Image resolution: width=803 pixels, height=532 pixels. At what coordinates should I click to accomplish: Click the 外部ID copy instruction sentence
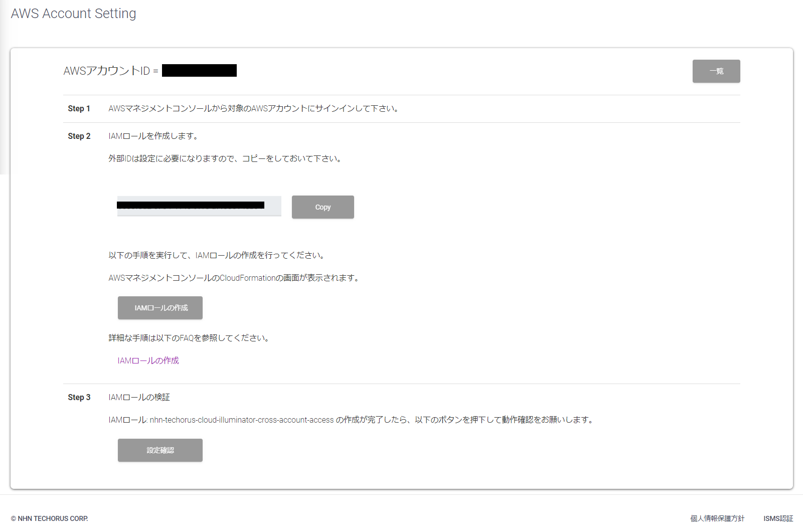(x=226, y=158)
